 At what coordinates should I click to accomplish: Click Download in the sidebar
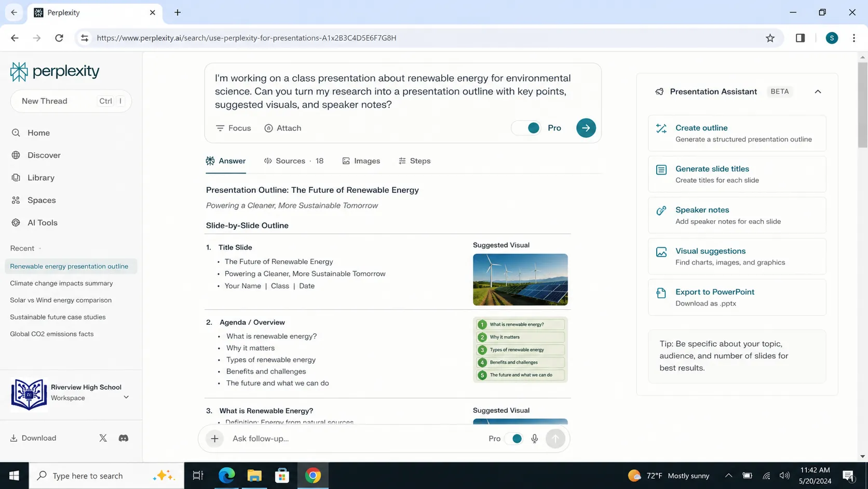(33, 438)
